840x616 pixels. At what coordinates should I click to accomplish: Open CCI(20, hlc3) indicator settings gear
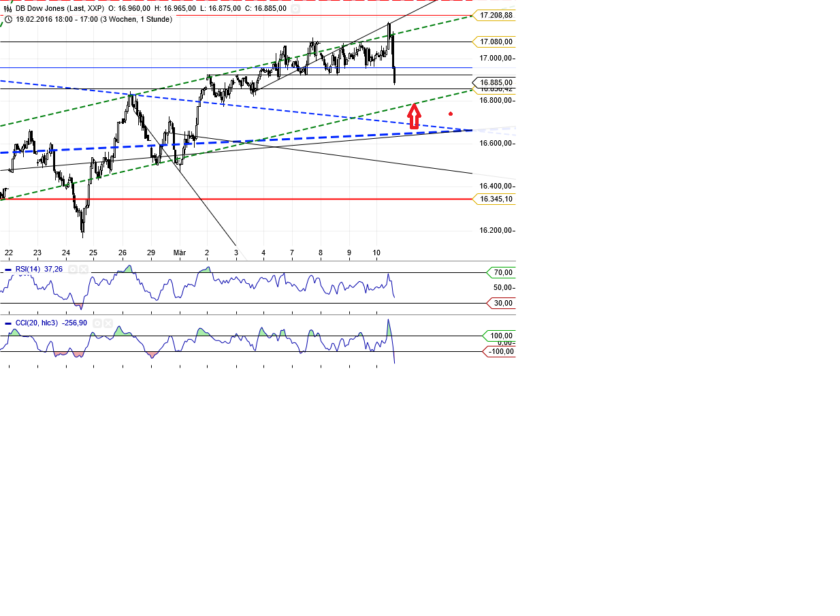(x=97, y=323)
